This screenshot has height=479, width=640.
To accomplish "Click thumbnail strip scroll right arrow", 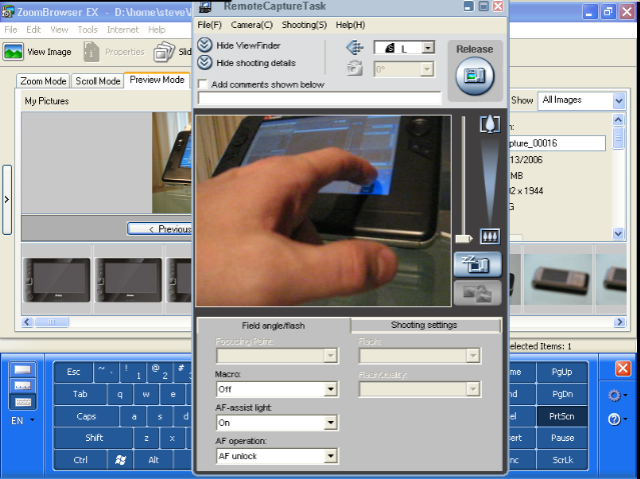I will tap(619, 322).
